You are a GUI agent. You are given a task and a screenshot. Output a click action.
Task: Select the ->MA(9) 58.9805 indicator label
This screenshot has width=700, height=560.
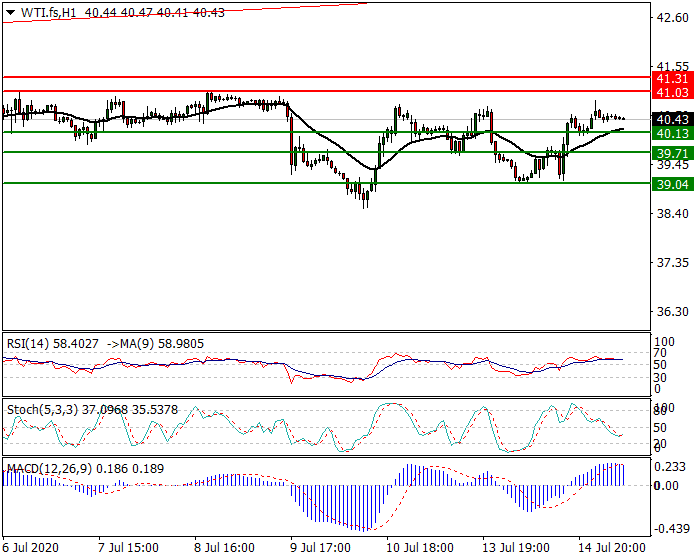point(155,344)
